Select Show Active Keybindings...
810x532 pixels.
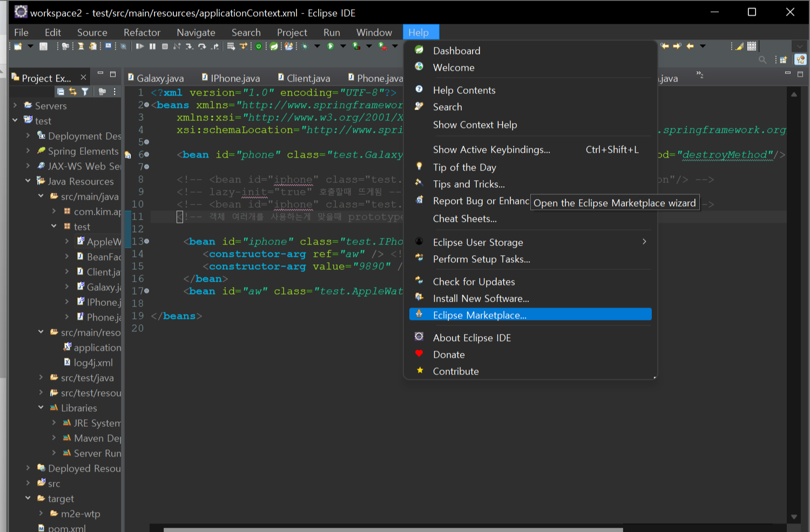tap(530, 149)
